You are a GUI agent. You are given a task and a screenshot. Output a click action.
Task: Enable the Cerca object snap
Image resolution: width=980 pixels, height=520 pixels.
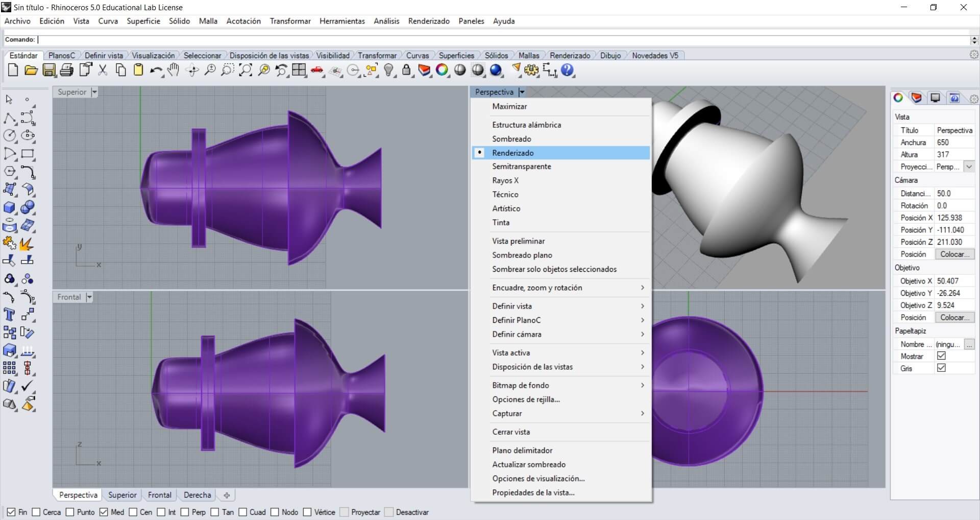[x=36, y=512]
